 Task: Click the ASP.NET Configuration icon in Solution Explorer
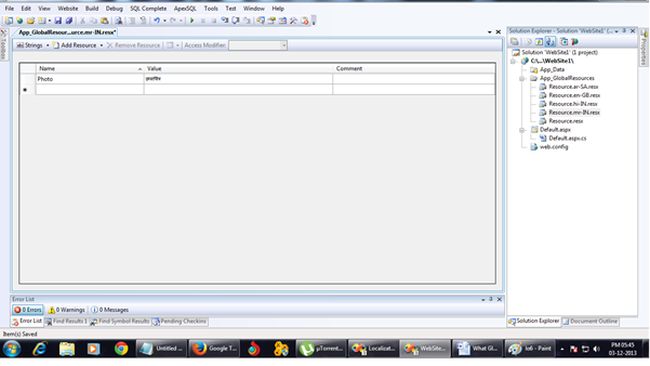(x=575, y=41)
